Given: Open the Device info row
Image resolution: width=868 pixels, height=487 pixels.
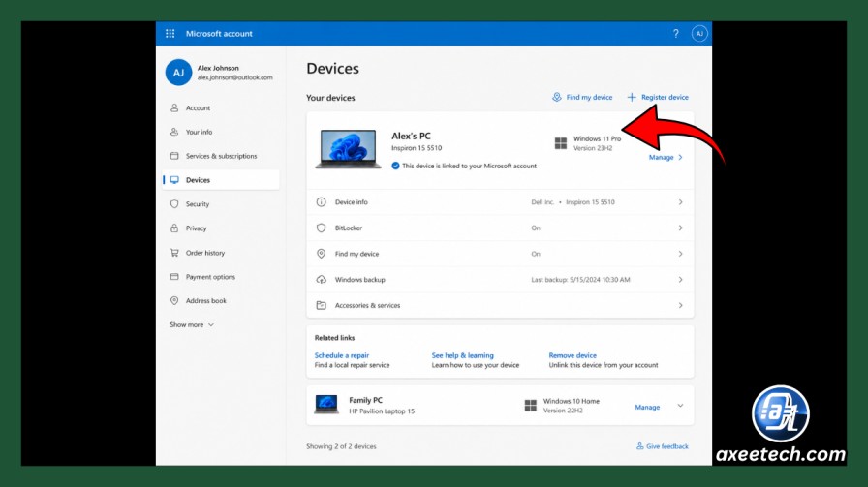Looking at the screenshot, I should click(500, 202).
